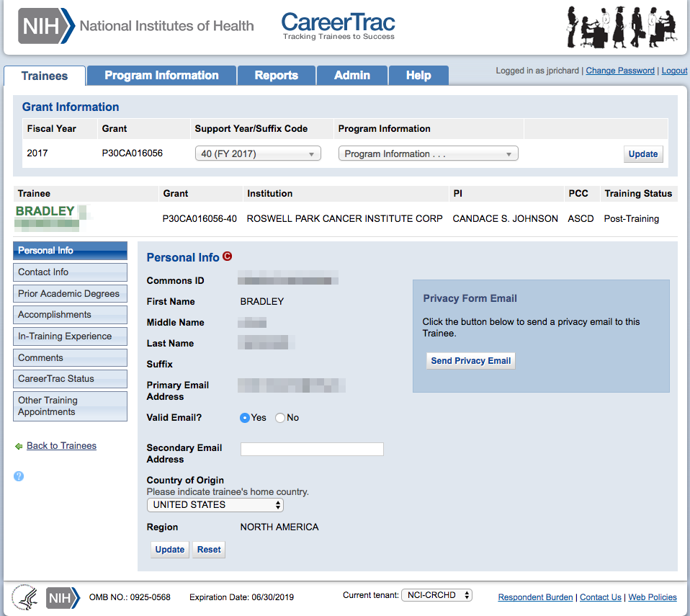Open the Help tab

418,76
